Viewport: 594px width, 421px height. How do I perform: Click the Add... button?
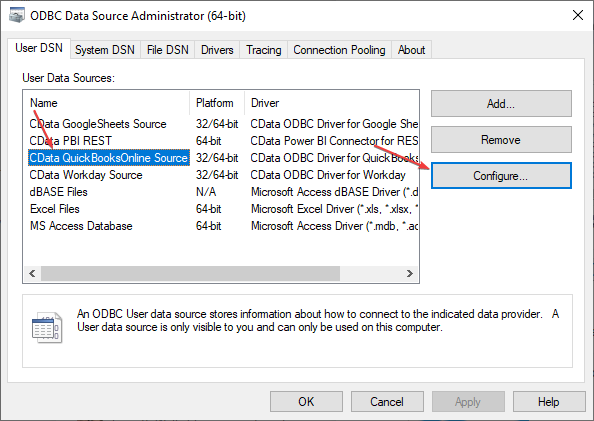click(501, 103)
